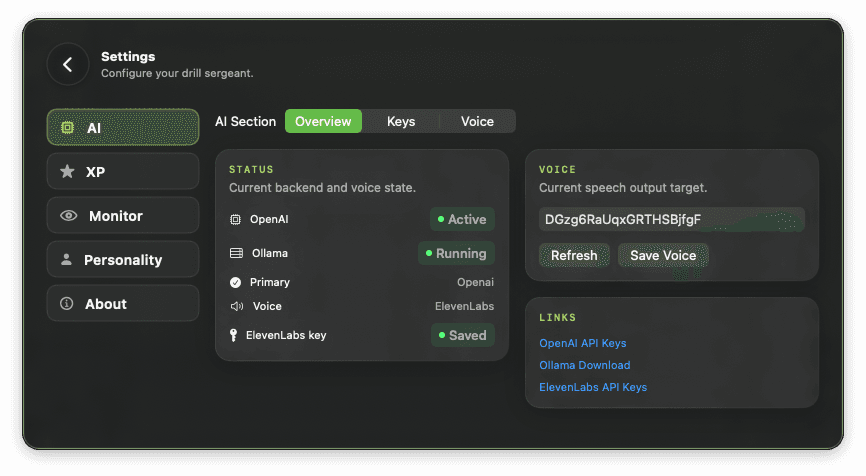Click the Ollama label in Status card
Image resolution: width=866 pixels, height=476 pixels.
270,253
